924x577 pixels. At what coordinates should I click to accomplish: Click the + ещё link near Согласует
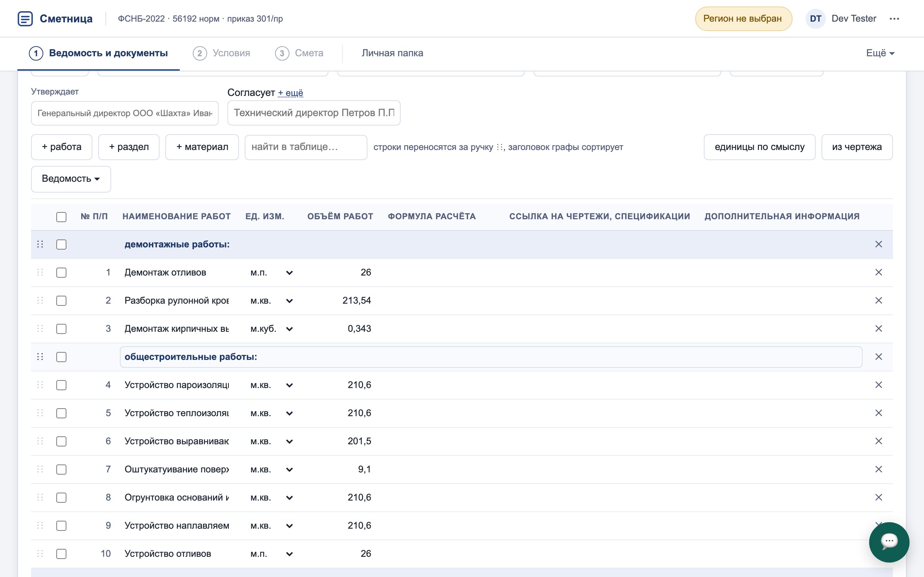290,93
